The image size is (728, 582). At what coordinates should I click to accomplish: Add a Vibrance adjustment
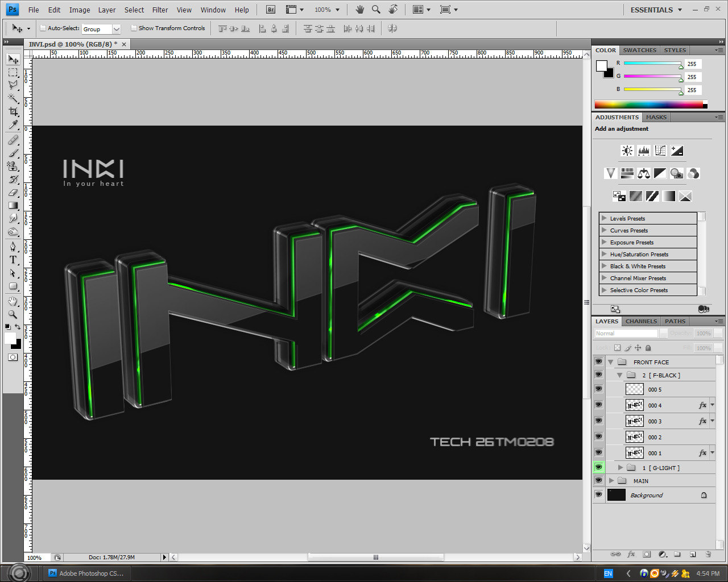pos(611,173)
